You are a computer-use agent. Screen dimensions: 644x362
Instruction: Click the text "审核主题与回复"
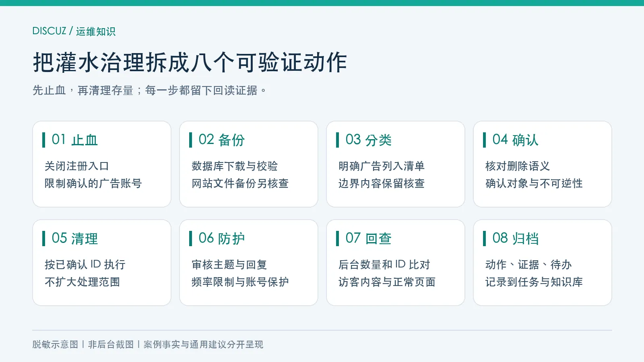pos(229,265)
